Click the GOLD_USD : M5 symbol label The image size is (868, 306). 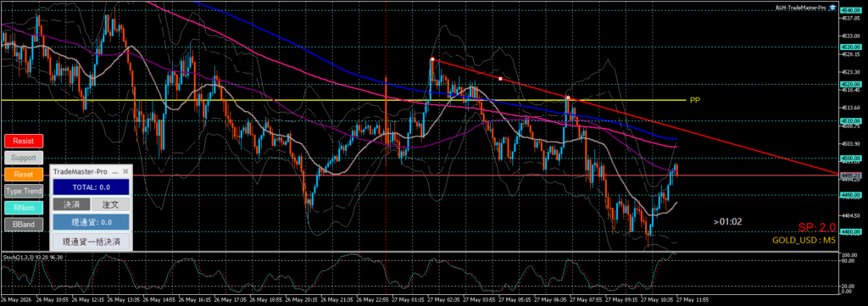(x=804, y=241)
